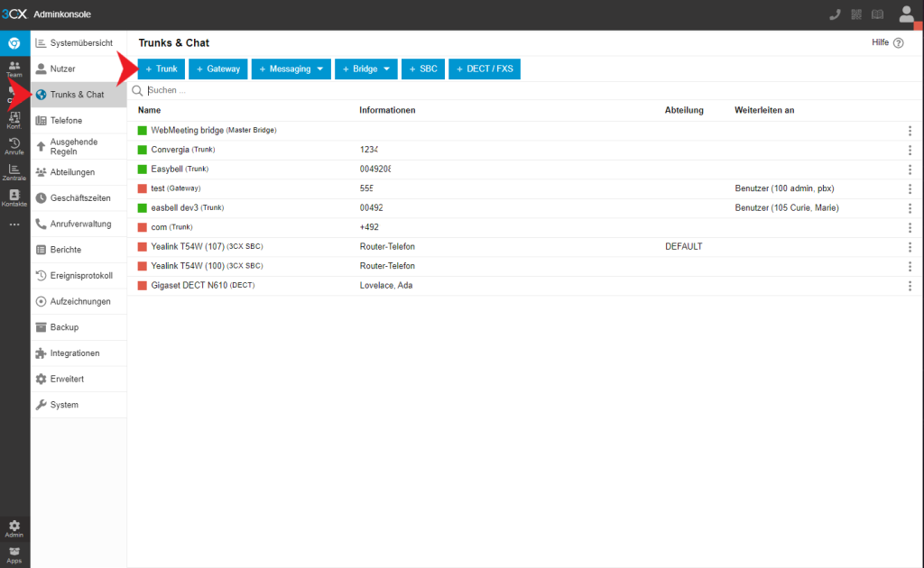Click the + DECT / FXS button
This screenshot has width=924, height=568.
coord(485,69)
